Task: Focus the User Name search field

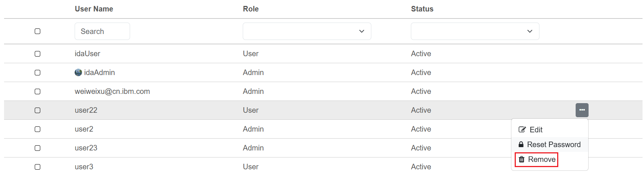Action: (x=102, y=31)
